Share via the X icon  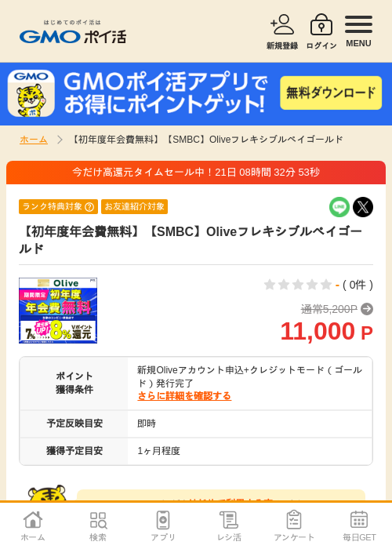click(x=363, y=207)
